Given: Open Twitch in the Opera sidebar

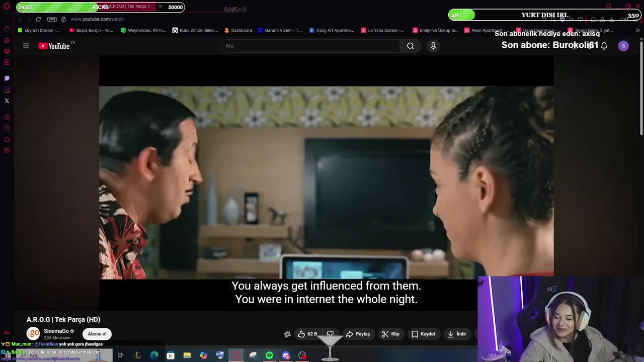Looking at the screenshot, I should (x=7, y=78).
